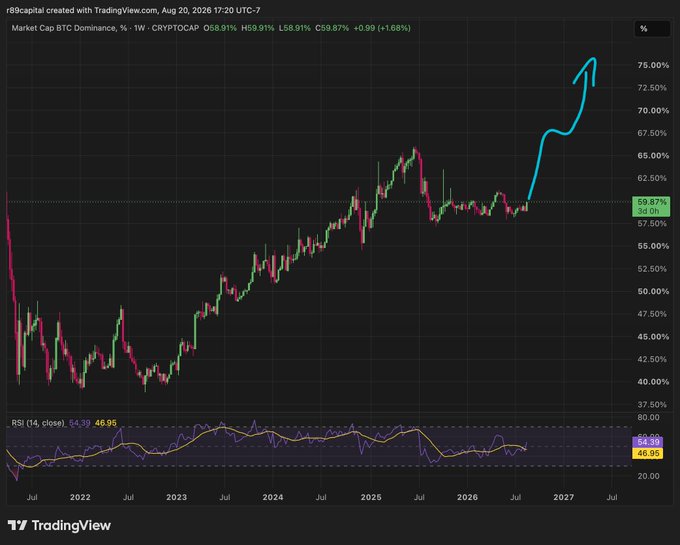Viewport: 680px width, 545px height.
Task: Click the 52.50% price axis label
Action: point(652,269)
